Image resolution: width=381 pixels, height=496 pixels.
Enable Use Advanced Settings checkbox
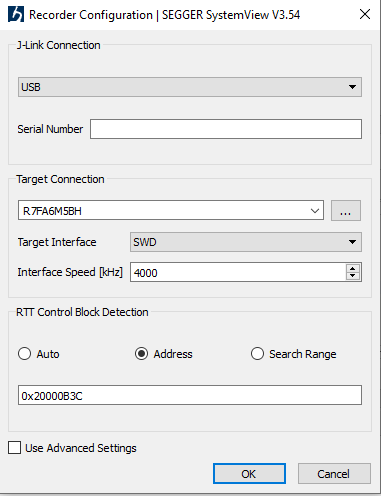point(15,448)
